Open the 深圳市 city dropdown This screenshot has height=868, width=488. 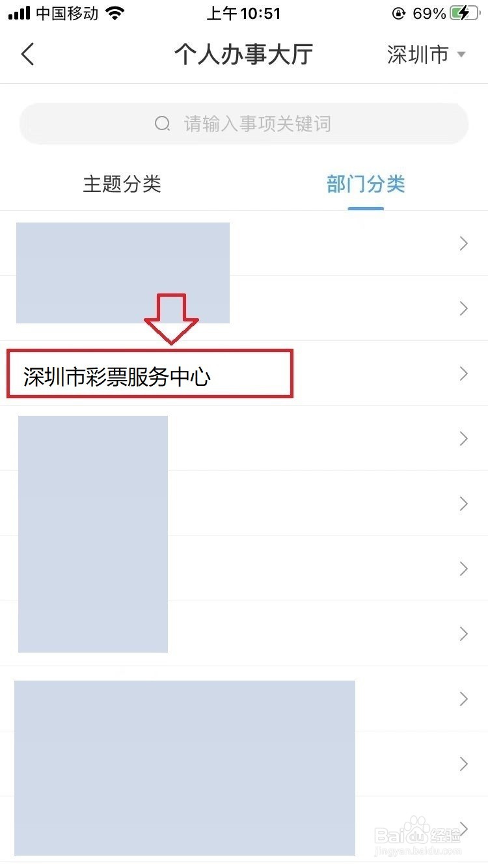click(427, 55)
